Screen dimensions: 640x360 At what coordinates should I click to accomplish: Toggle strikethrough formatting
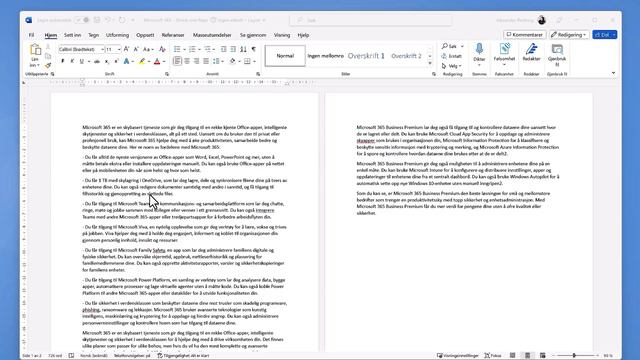97,61
